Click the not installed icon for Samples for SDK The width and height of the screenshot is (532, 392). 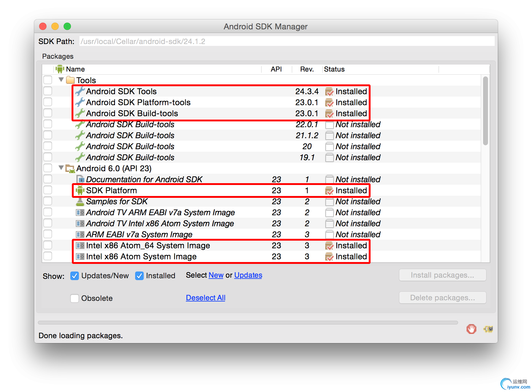(x=329, y=202)
